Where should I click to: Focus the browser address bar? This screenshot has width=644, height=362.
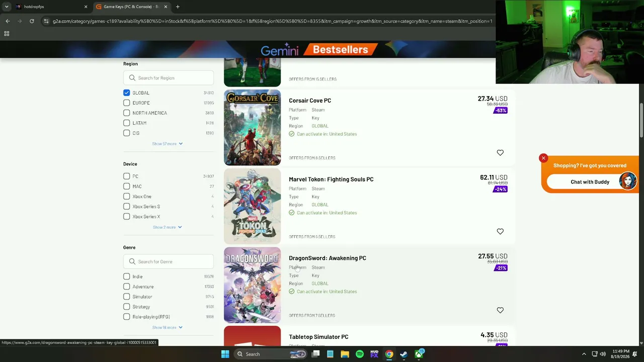[272, 21]
